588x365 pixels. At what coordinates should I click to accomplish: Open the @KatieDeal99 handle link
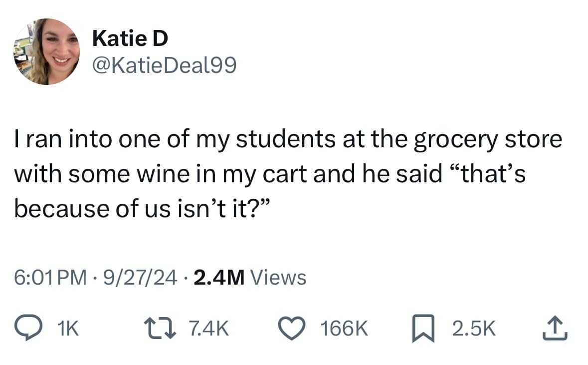coord(164,65)
